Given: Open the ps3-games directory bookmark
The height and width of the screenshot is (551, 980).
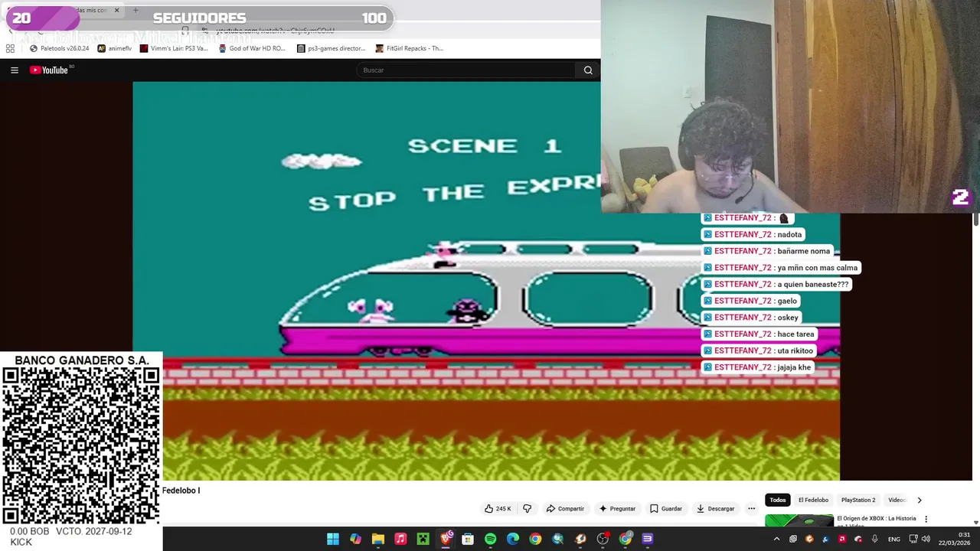Looking at the screenshot, I should click(x=331, y=48).
